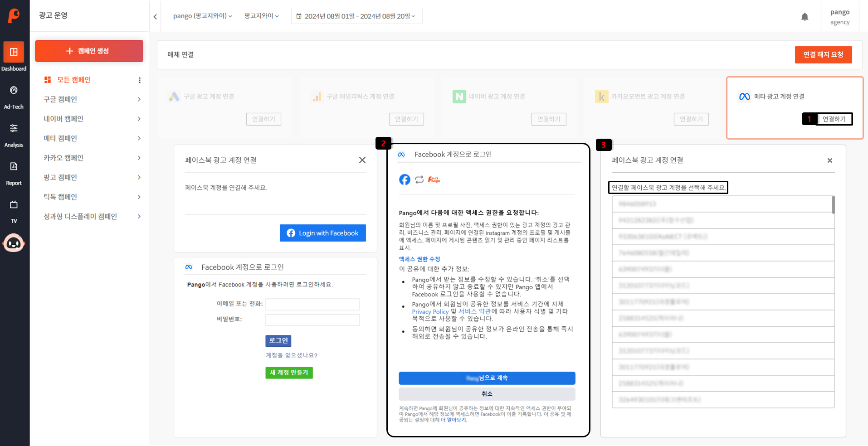Image resolution: width=868 pixels, height=446 pixels.
Task: Click the Google Ads logo icon
Action: [174, 97]
